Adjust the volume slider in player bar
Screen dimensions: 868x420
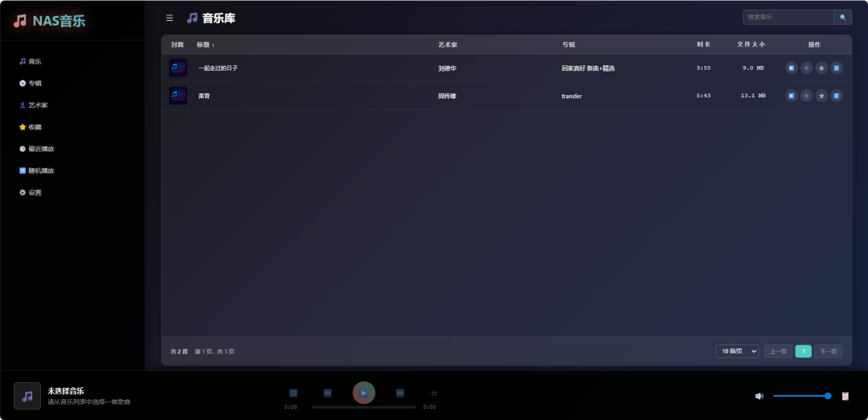(800, 396)
